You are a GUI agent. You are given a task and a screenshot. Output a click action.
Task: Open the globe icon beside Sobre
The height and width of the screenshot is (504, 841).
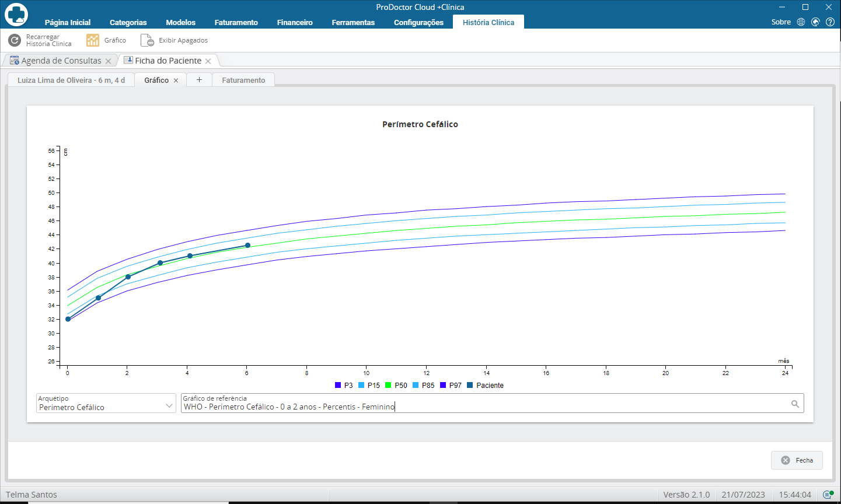(801, 22)
